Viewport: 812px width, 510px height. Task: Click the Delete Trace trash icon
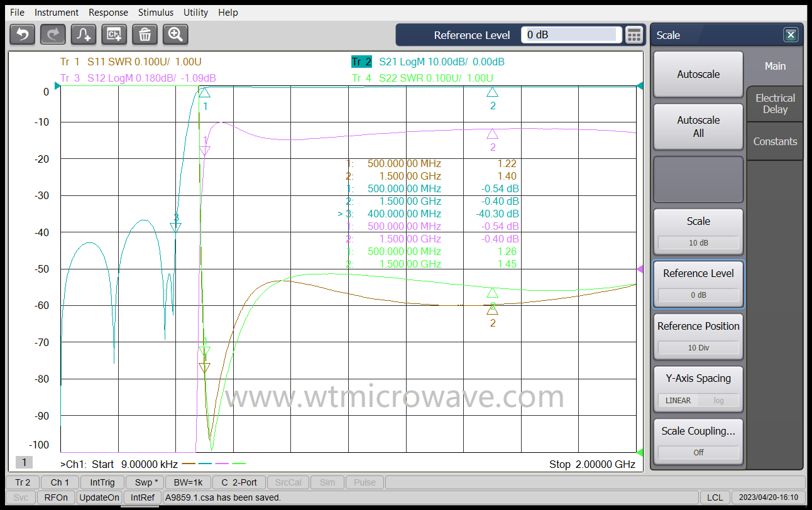pos(145,35)
